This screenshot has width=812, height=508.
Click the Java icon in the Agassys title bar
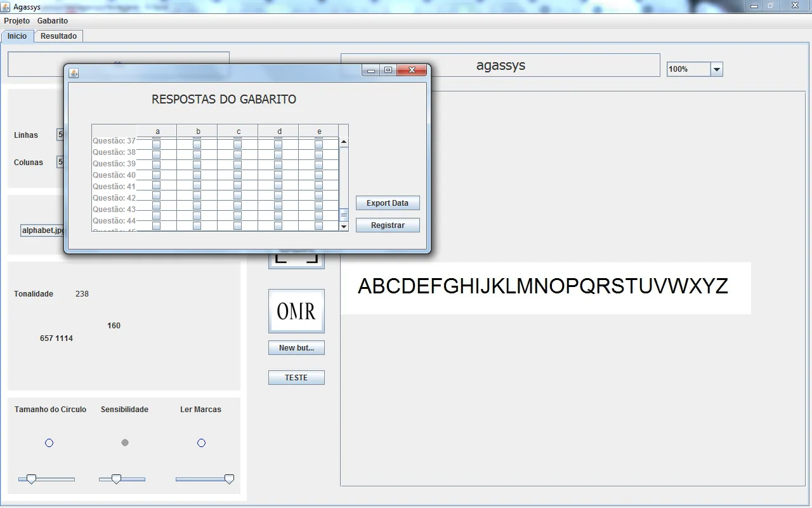click(6, 6)
